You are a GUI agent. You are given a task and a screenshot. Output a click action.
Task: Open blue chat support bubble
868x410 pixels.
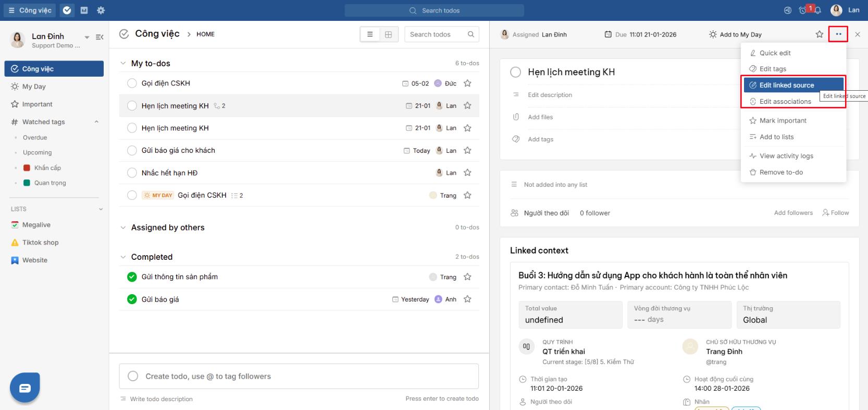(24, 388)
